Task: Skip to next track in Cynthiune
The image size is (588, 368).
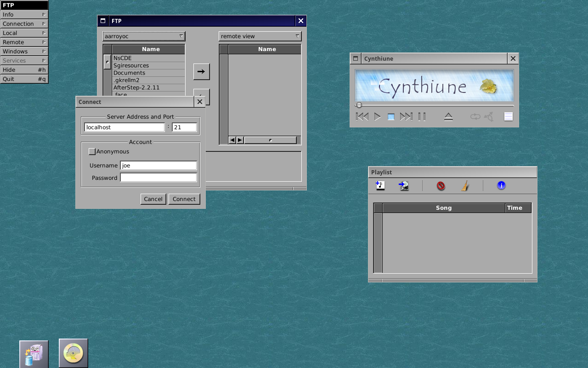Action: click(x=406, y=117)
